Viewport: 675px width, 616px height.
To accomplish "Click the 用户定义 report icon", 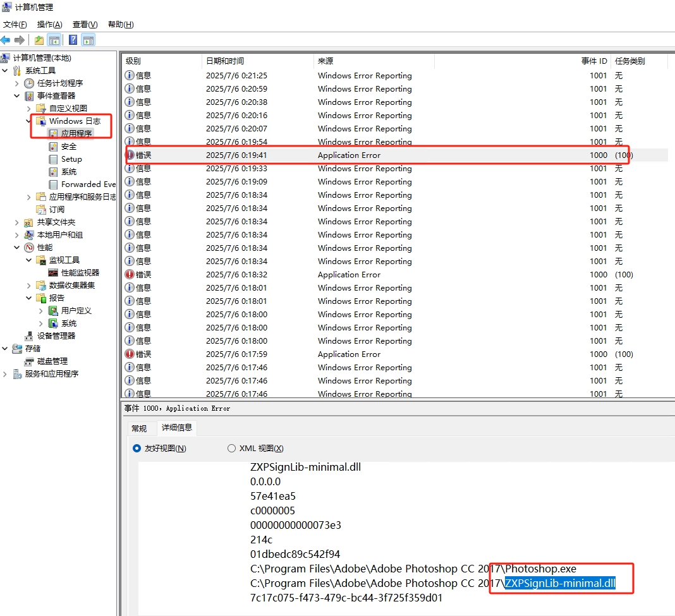I will (x=53, y=310).
